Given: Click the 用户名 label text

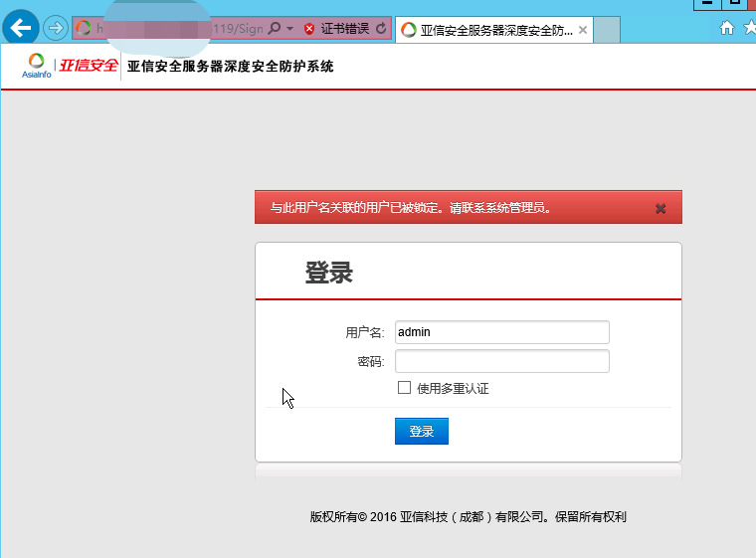Looking at the screenshot, I should click(365, 333).
